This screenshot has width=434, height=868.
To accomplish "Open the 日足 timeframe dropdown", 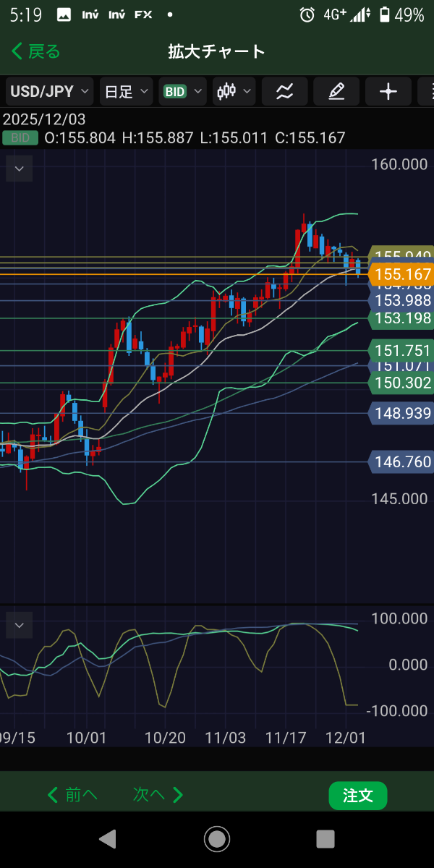I will tap(127, 91).
